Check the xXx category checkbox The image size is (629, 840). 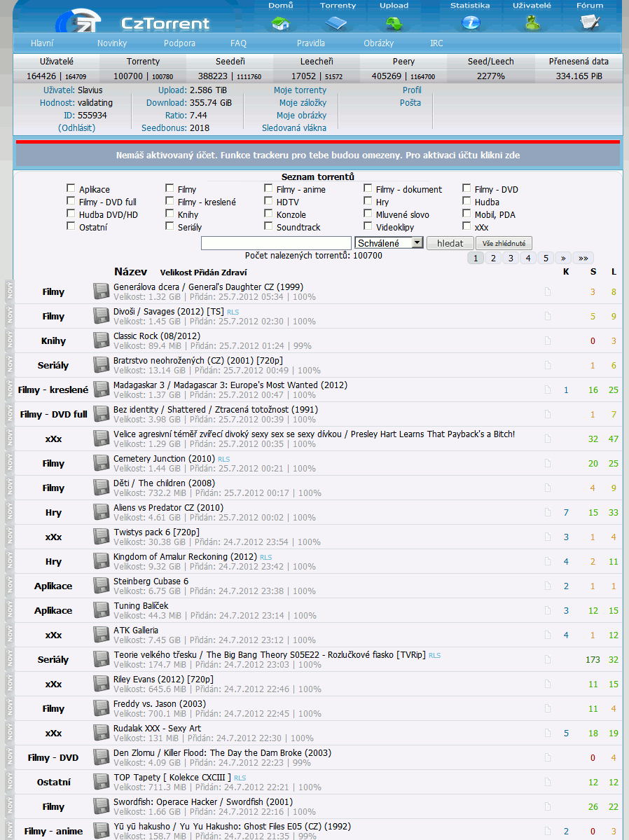click(466, 226)
